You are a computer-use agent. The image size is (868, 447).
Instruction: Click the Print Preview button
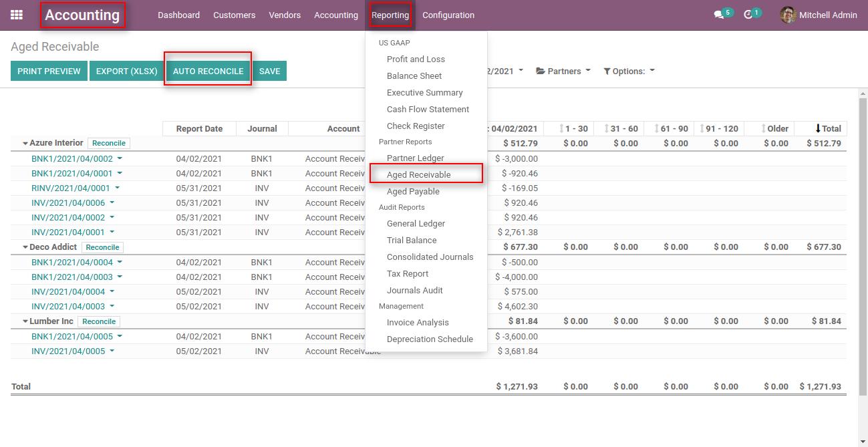pyautogui.click(x=49, y=71)
